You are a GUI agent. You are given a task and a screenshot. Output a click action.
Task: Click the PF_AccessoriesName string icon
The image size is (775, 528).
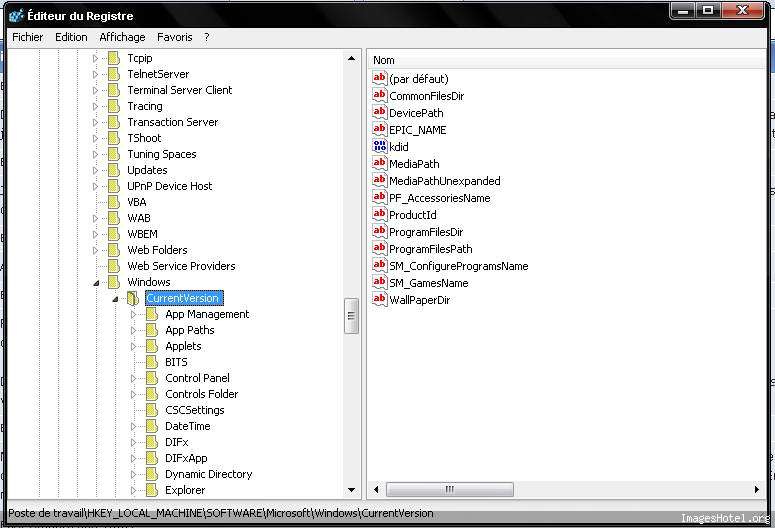380,197
